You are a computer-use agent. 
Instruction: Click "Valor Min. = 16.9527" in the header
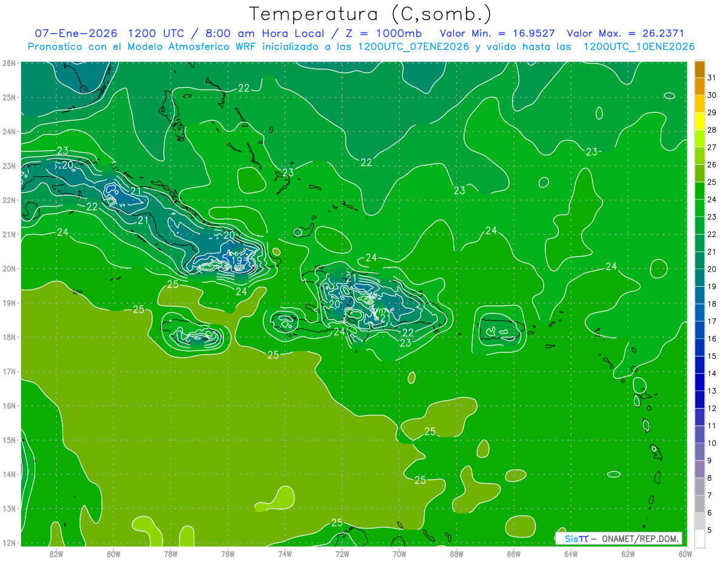tap(498, 33)
